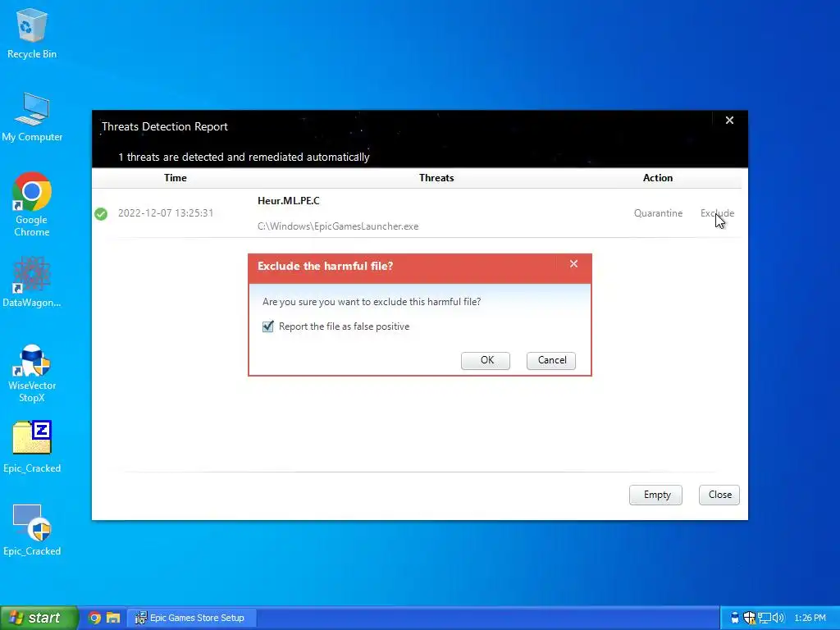
Task: Click the taskbar clock showing 1:26 PM
Action: point(810,619)
